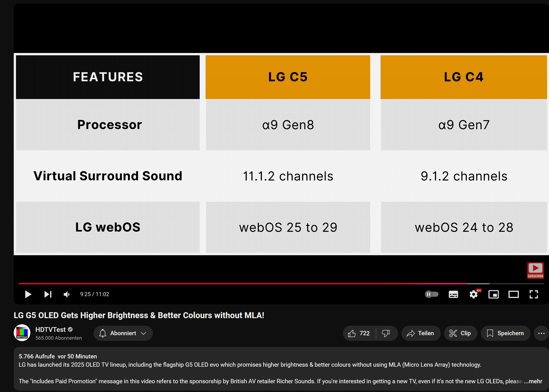Viewport: 549px width, 392px height.
Task: Click the '5.766 Aufrufe vor 50 Minuten' text
Action: click(58, 356)
